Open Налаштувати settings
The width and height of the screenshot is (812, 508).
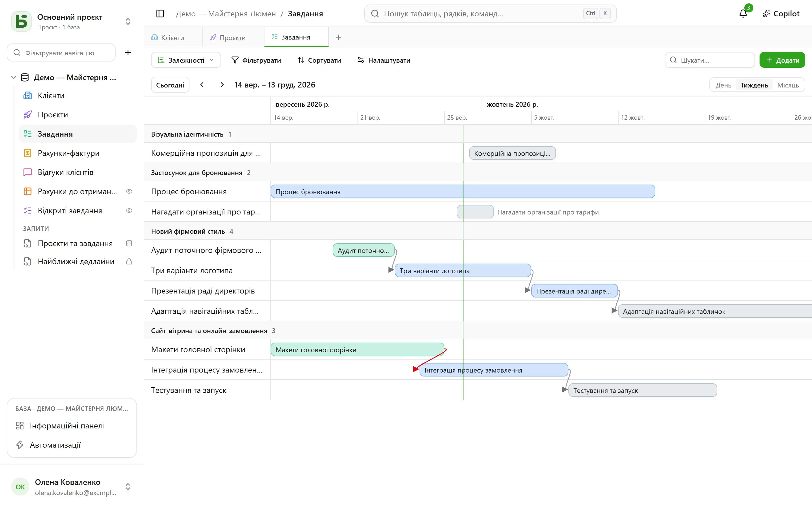(x=384, y=60)
